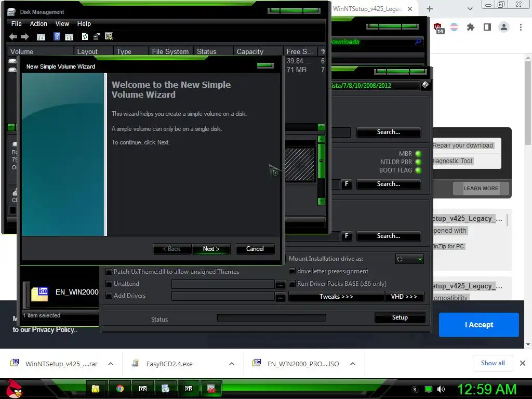
Task: Click browse button next to Add Drivers field
Action: [280, 297]
